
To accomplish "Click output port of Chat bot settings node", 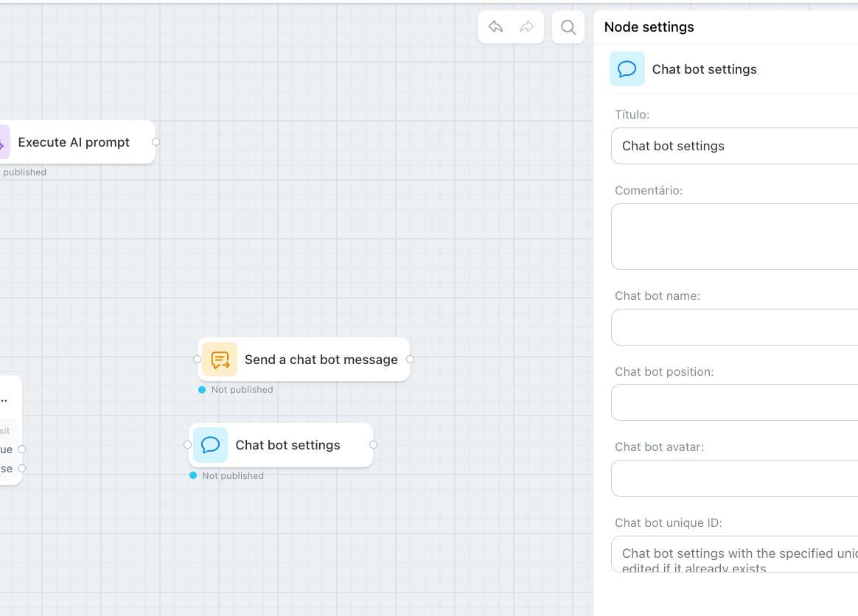I will point(373,445).
